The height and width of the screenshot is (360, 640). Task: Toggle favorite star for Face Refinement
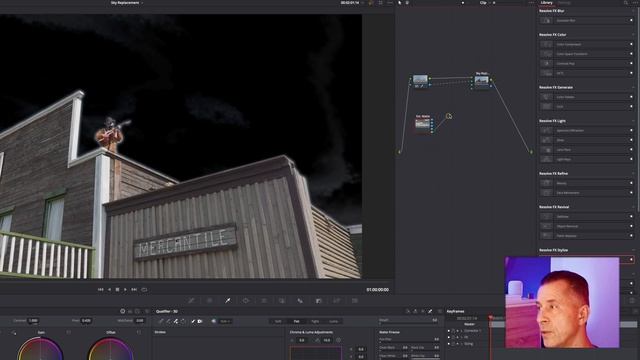[631, 193]
